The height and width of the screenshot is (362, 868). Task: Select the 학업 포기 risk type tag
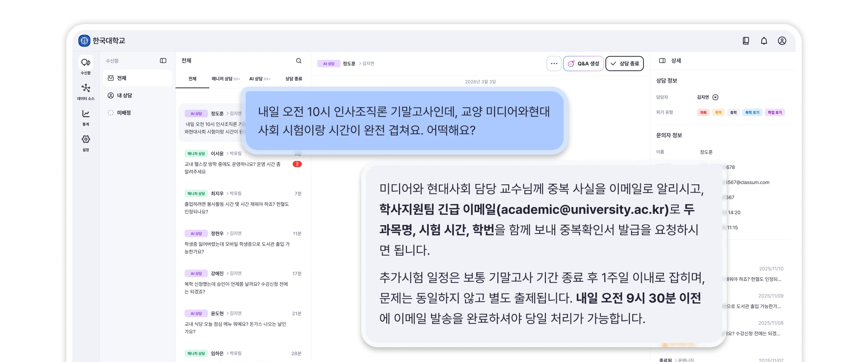tap(775, 112)
